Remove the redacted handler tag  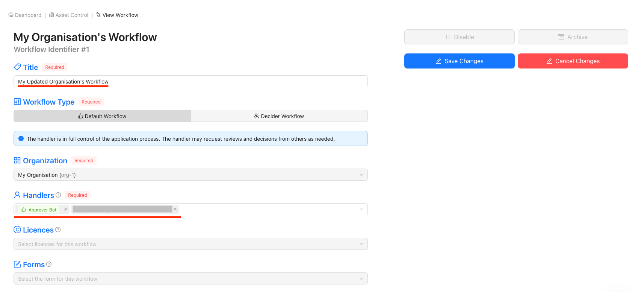click(x=175, y=209)
